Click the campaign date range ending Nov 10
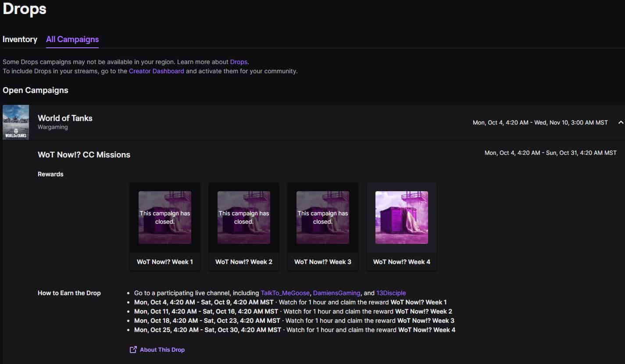The width and height of the screenshot is (625, 364). click(x=540, y=122)
